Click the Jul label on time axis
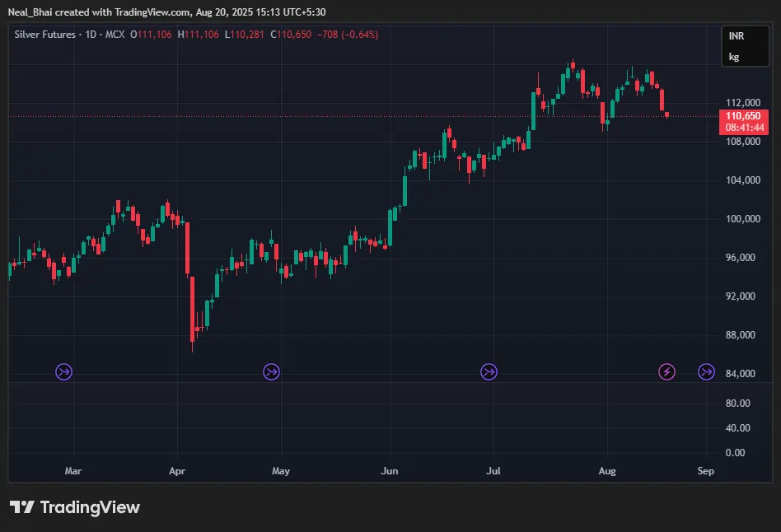The image size is (781, 532). (493, 471)
